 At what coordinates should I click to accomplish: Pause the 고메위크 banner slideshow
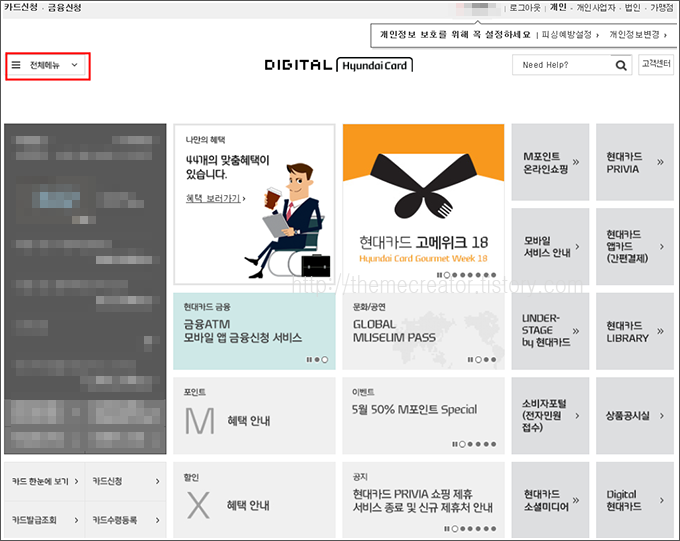[439, 275]
